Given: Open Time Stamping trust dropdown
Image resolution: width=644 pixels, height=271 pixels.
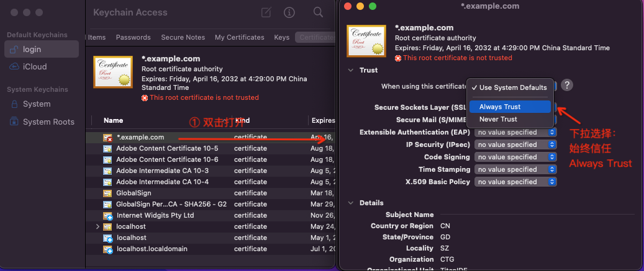Looking at the screenshot, I should click(515, 169).
